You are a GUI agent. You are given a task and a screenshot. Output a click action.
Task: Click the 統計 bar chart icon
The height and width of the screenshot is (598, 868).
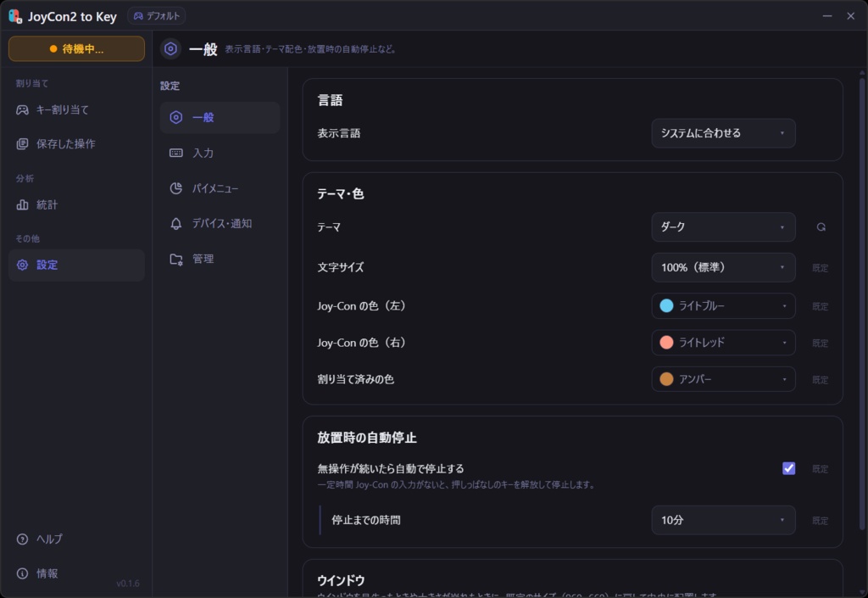coord(22,205)
